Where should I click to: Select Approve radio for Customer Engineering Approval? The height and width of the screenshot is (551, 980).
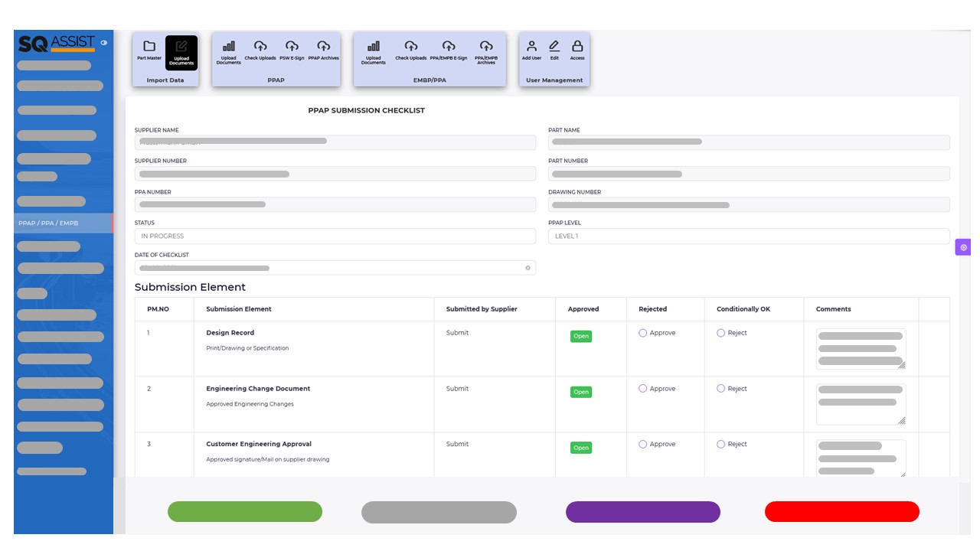643,444
